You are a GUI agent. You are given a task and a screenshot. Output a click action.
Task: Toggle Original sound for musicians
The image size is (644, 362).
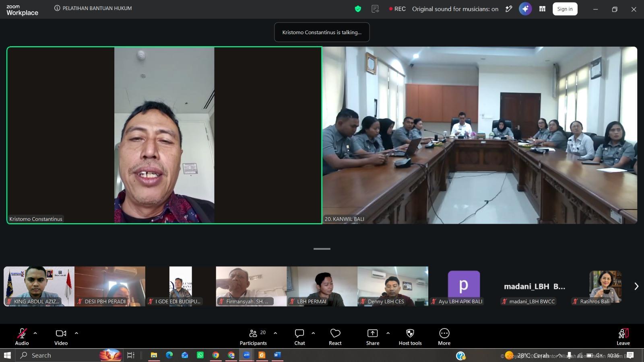tap(455, 9)
